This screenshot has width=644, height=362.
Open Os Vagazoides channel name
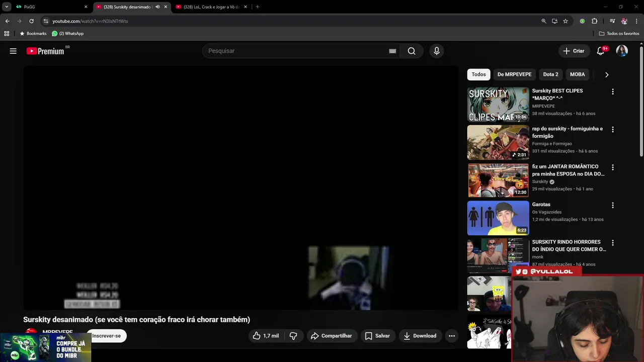click(x=547, y=212)
